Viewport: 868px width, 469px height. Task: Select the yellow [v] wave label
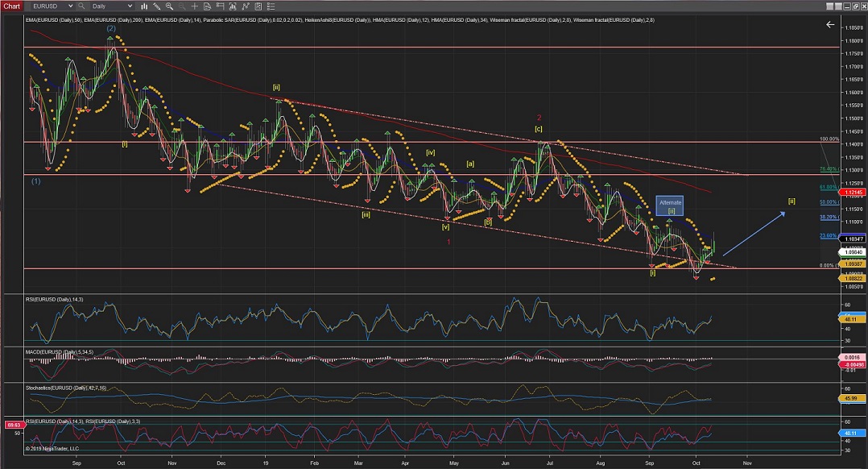tap(445, 227)
